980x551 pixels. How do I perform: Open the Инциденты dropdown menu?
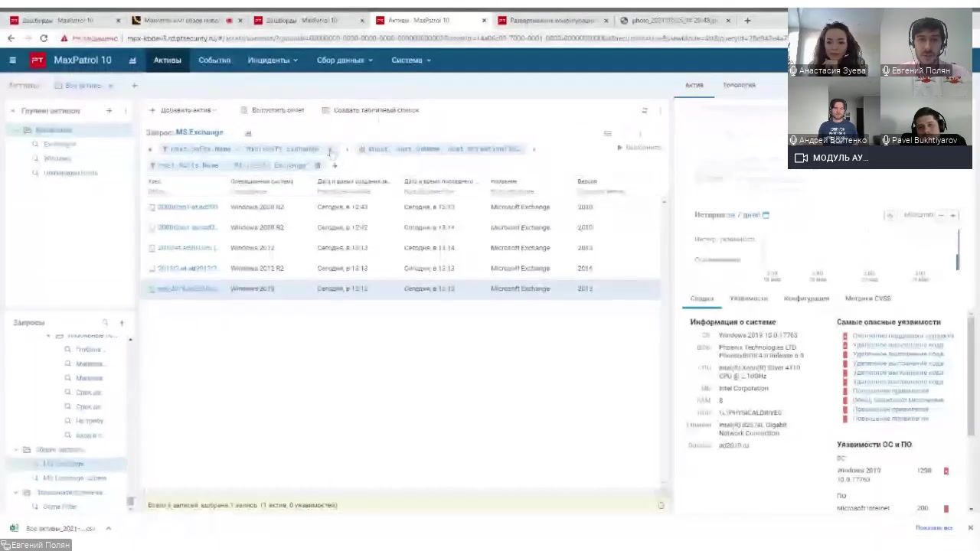[272, 60]
